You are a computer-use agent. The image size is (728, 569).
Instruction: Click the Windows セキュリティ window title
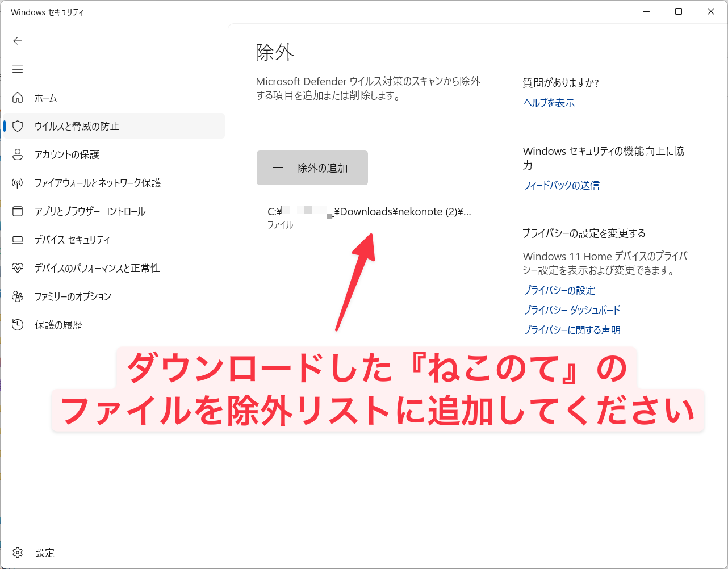48,12
